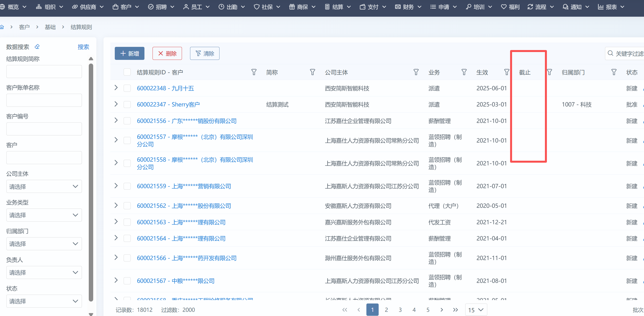The image size is (644, 316).
Task: Open the 结算 menu in top navigation
Action: (337, 7)
